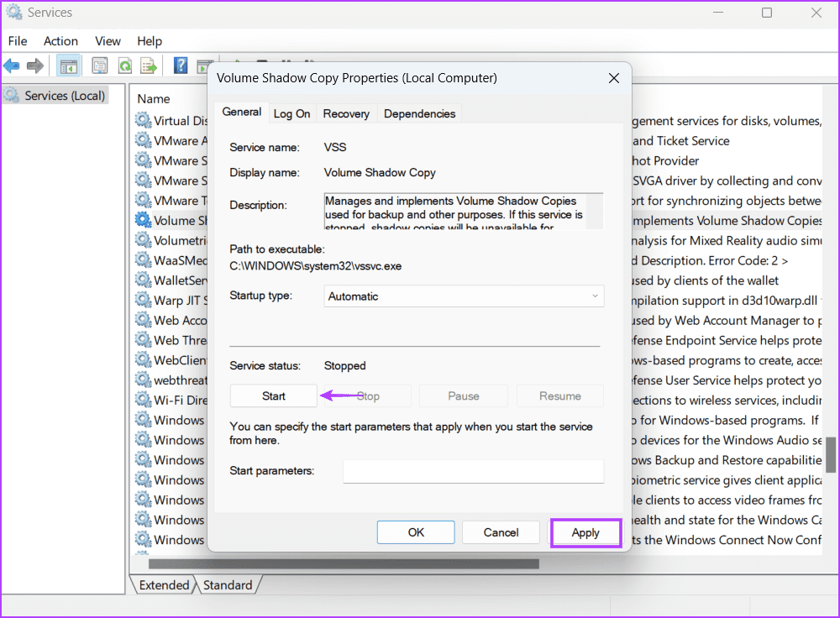Switch to the Dependencies tab
This screenshot has width=840, height=618.
419,113
